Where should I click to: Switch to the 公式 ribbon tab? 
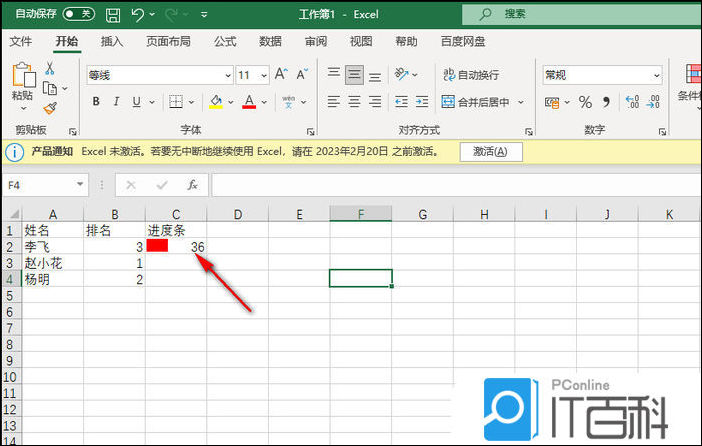(x=225, y=42)
